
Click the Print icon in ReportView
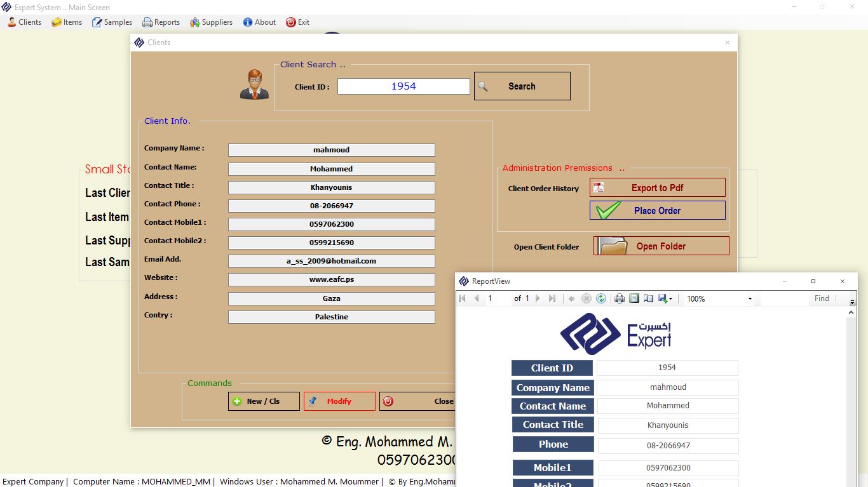point(620,298)
